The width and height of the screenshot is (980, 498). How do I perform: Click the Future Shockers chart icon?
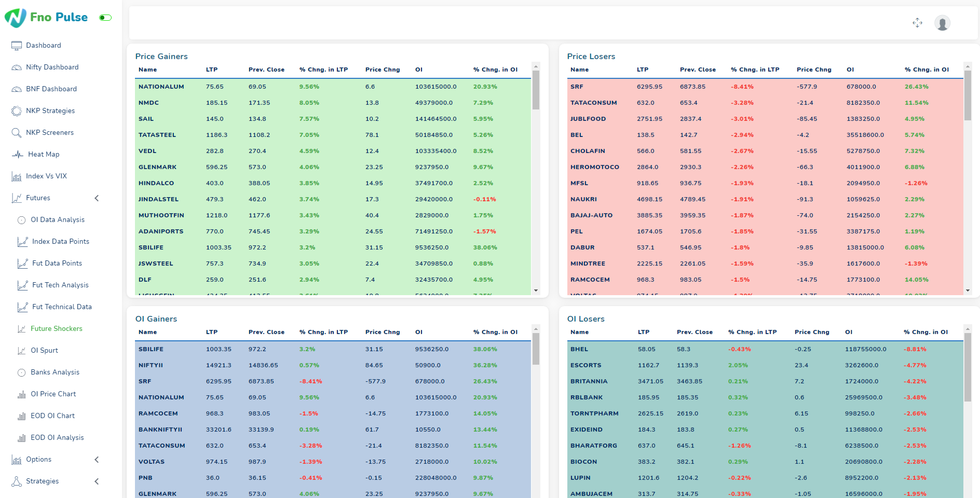click(21, 329)
